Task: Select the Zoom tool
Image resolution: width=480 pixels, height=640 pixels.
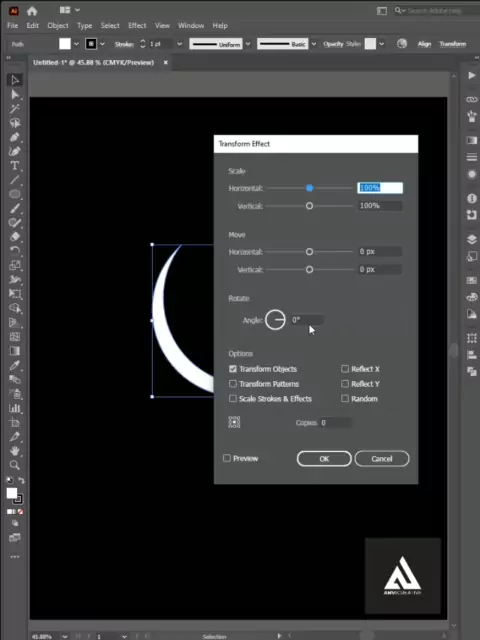Action: pos(15,465)
